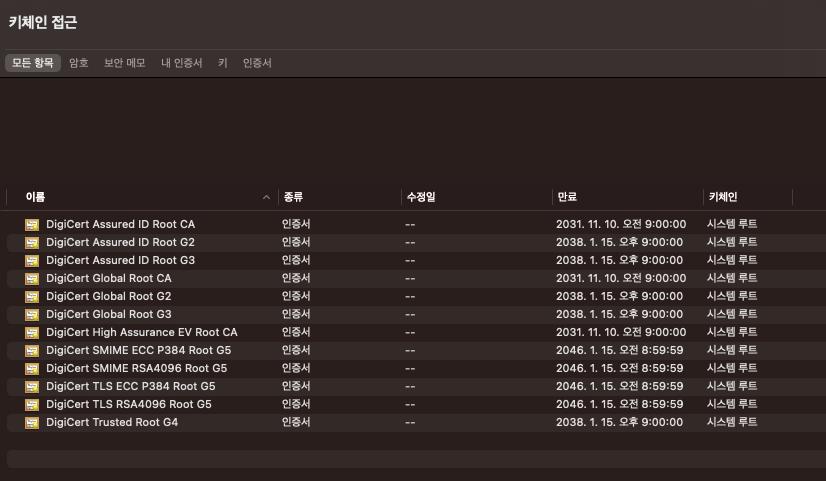This screenshot has width=826, height=481.
Task: Select the 모든 항목 tab
Action: point(33,63)
